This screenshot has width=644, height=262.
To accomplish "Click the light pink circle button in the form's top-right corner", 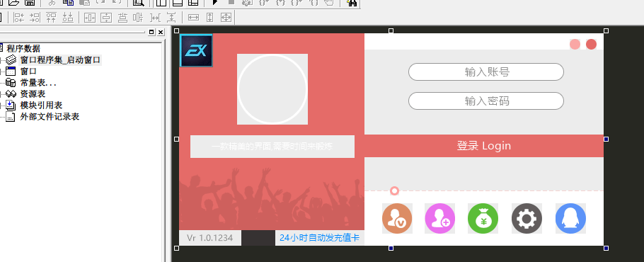I will coord(575,45).
